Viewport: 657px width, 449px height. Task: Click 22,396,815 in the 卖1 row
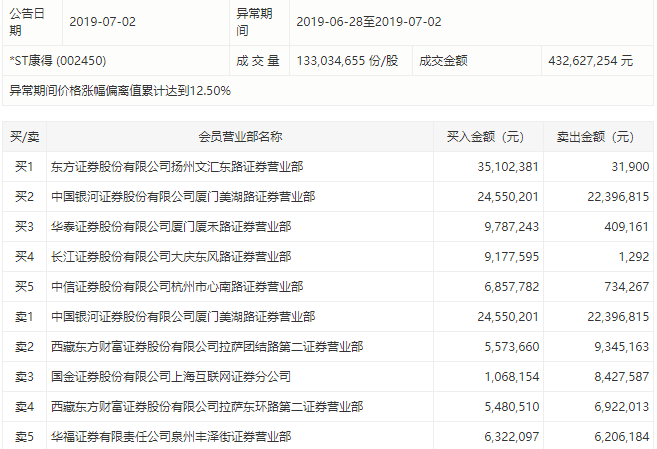618,317
